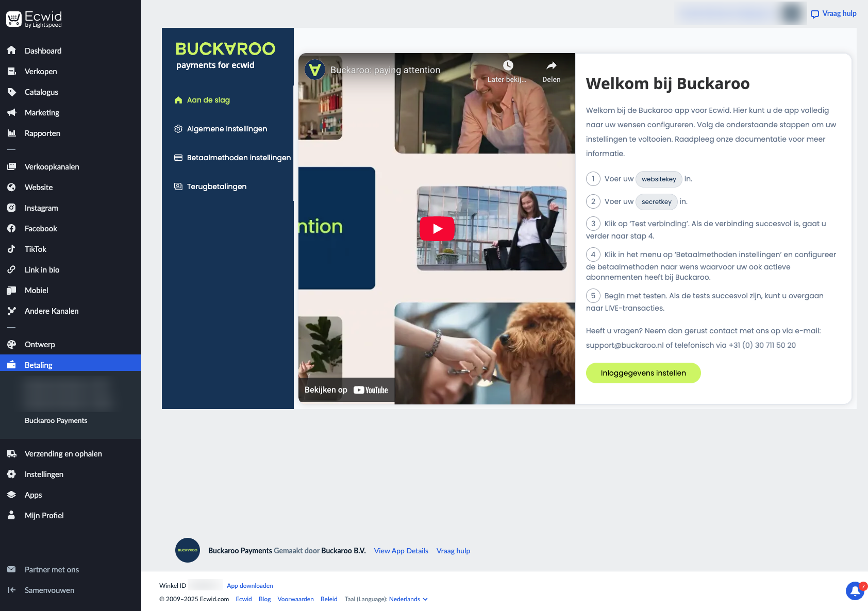The height and width of the screenshot is (611, 868).
Task: Click the Verkoopkanalen icon
Action: click(x=11, y=166)
